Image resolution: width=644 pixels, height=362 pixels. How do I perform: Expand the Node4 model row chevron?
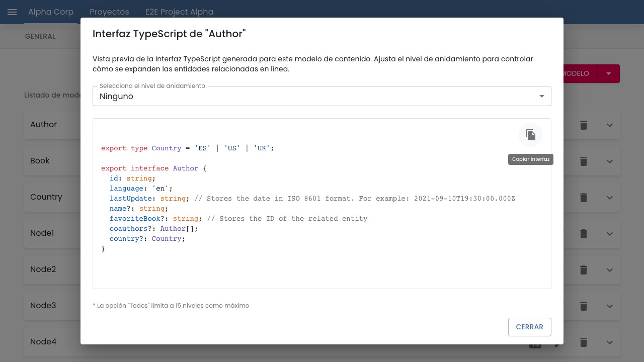(x=610, y=342)
